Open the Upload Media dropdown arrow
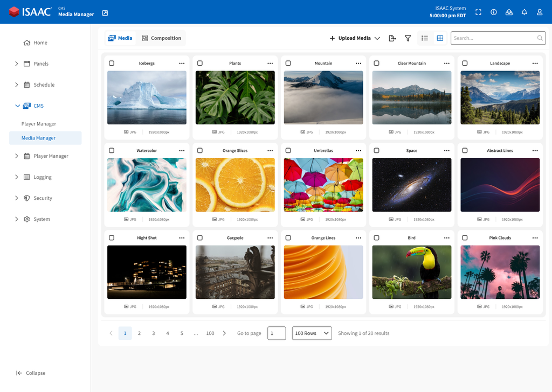 [x=377, y=38]
